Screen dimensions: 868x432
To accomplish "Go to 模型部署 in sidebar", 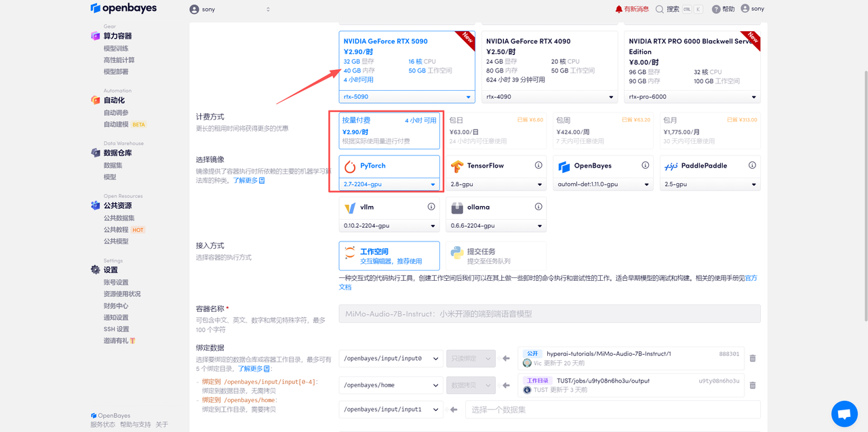I will [x=116, y=71].
